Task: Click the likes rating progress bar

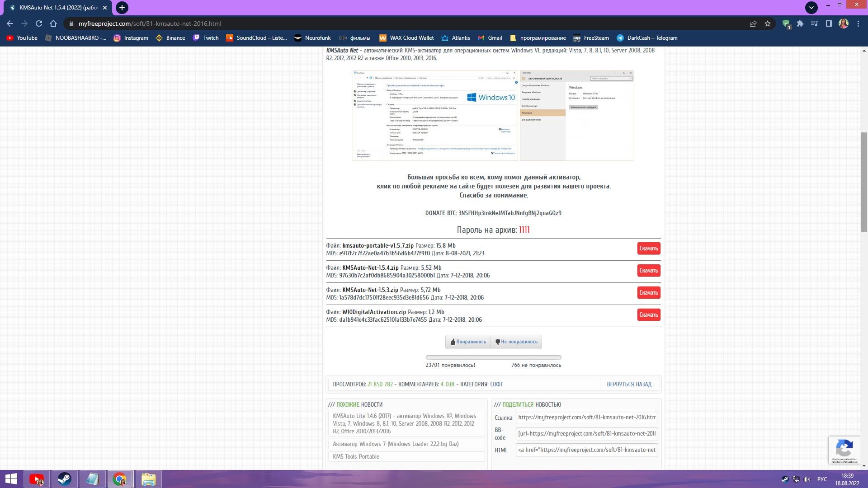Action: pos(493,357)
